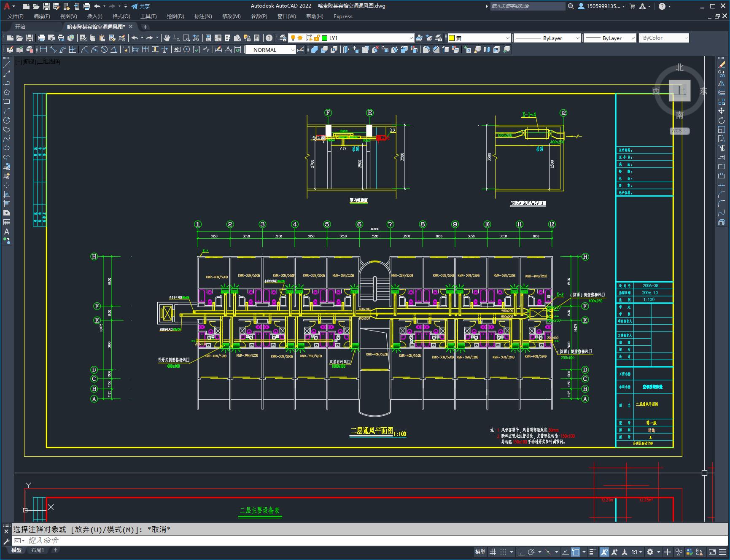Open the Autodesk App Store cart
This screenshot has width=730, height=560.
click(x=632, y=6)
